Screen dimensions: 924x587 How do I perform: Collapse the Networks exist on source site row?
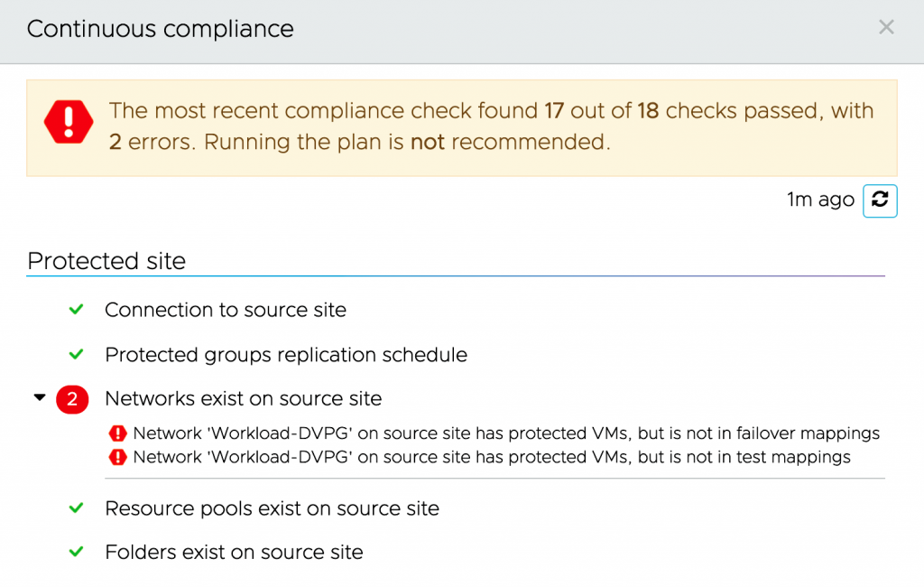pyautogui.click(x=39, y=397)
